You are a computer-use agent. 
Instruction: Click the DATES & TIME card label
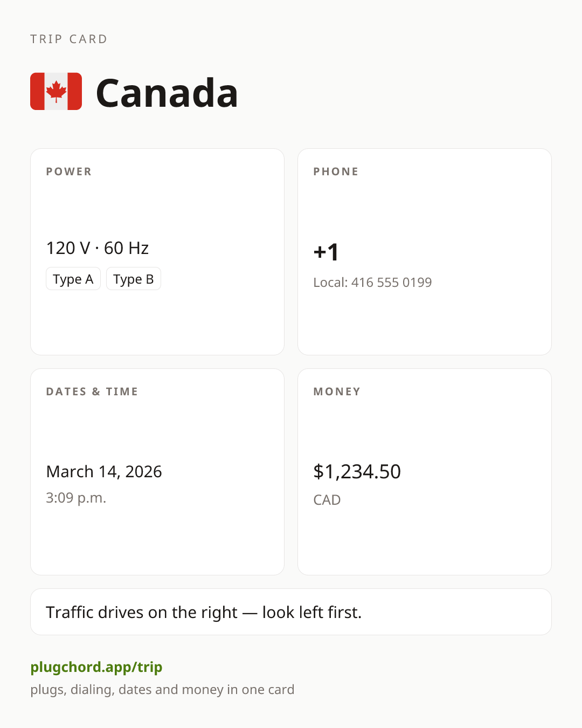[x=92, y=392]
